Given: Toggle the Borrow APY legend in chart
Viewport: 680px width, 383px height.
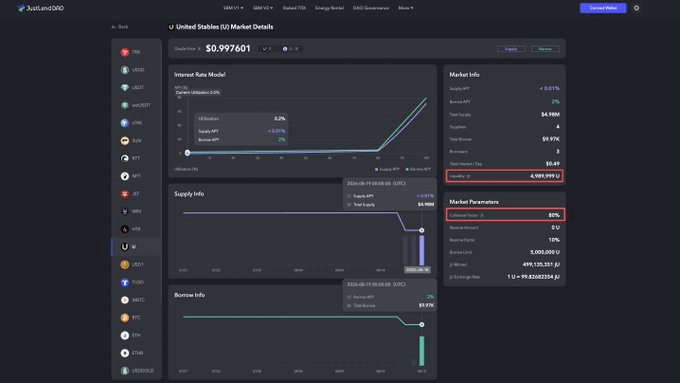Looking at the screenshot, I should 418,169.
